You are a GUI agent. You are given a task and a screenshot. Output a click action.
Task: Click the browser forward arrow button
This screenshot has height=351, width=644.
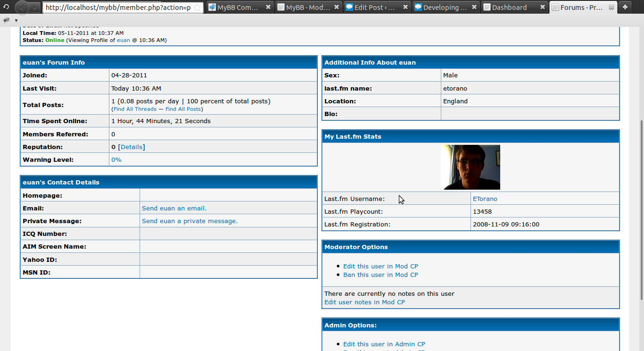35,8
